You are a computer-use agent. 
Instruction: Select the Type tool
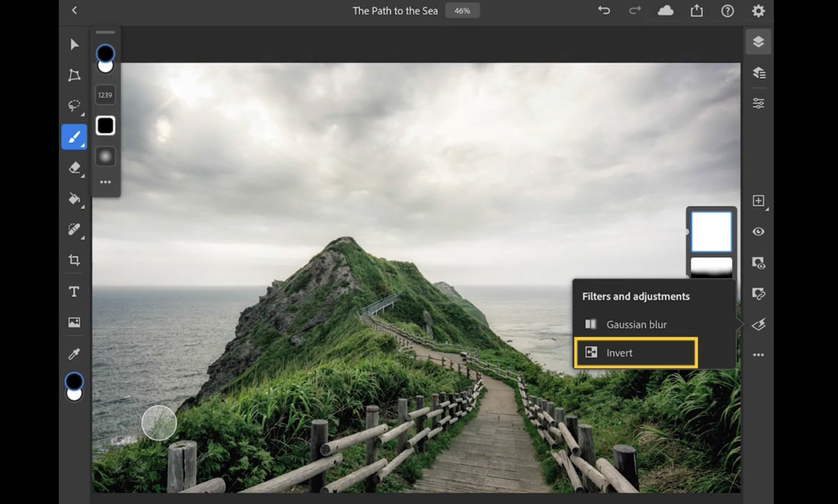pos(74,292)
